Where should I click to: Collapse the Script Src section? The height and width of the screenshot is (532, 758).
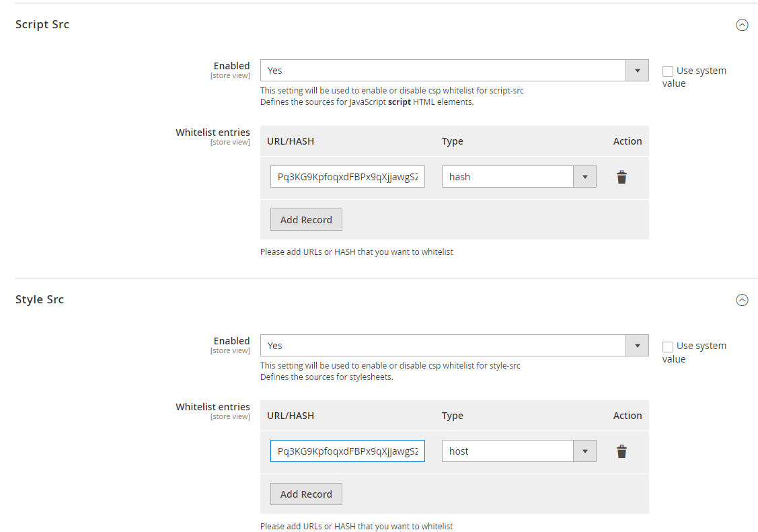742,25
